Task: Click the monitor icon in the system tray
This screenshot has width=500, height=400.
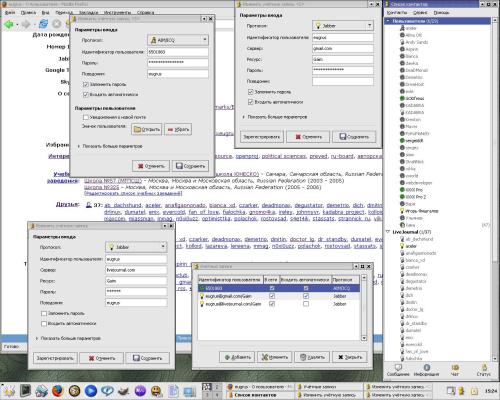Action: (451, 391)
